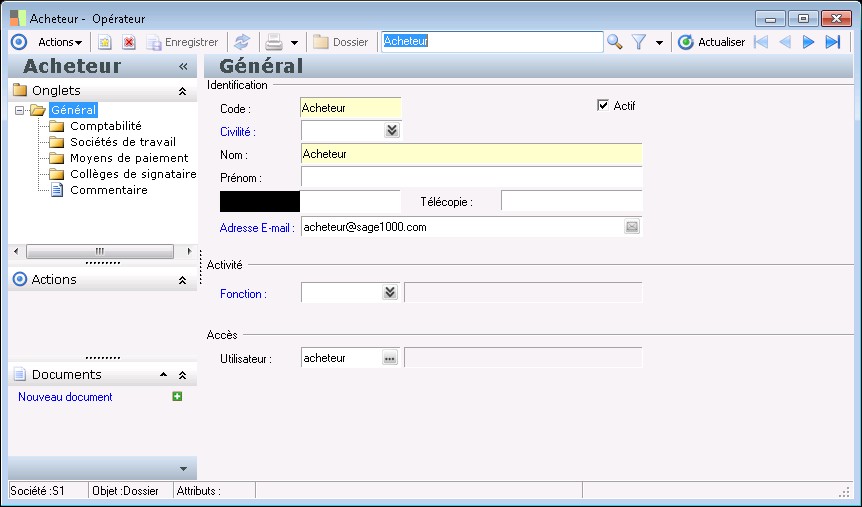The height and width of the screenshot is (507, 862).
Task: Add document with green plus icon
Action: [177, 396]
